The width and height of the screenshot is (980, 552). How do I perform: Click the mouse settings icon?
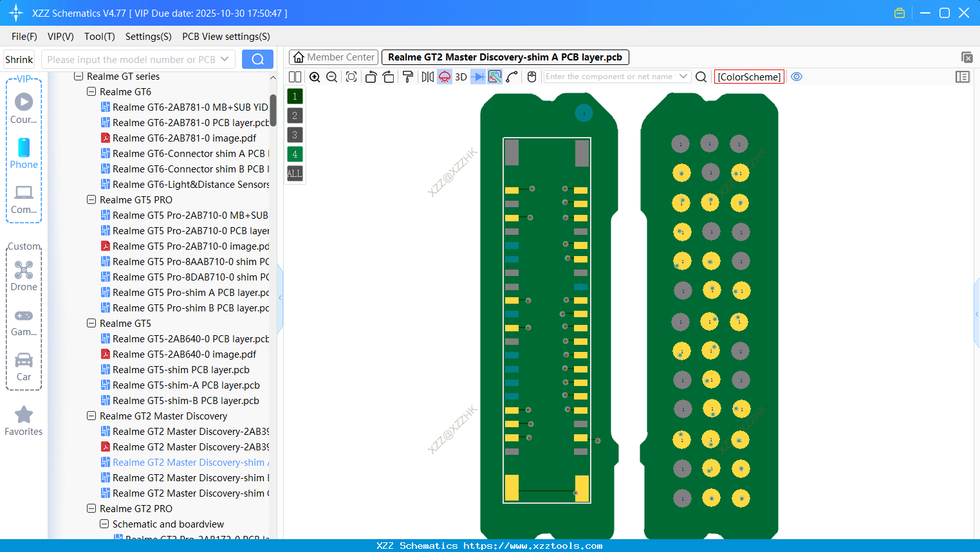click(x=532, y=77)
